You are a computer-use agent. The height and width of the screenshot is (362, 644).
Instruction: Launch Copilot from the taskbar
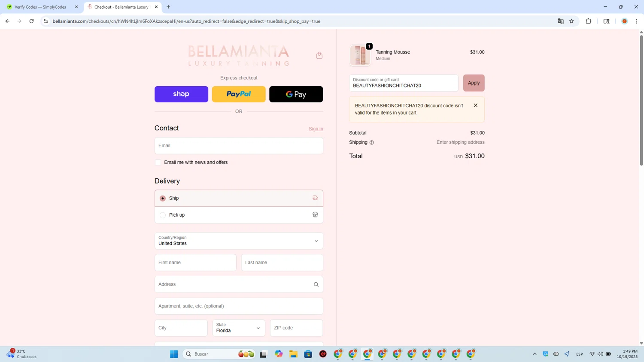point(279,354)
